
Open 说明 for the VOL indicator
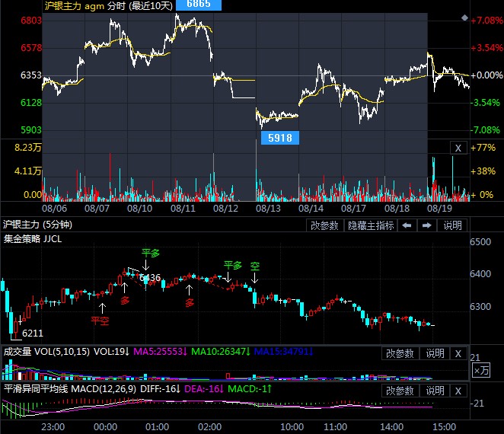coord(435,353)
